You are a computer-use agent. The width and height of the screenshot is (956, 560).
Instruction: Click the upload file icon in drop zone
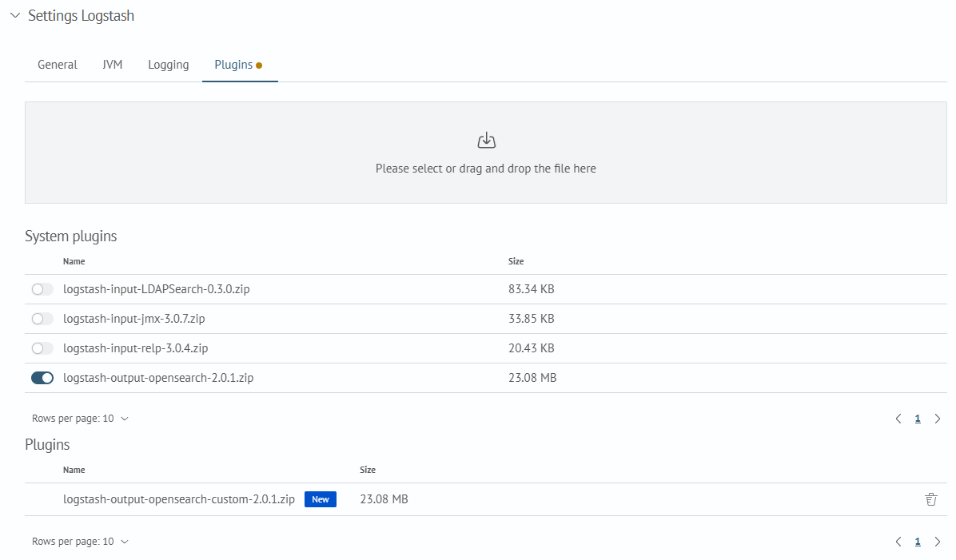point(486,141)
